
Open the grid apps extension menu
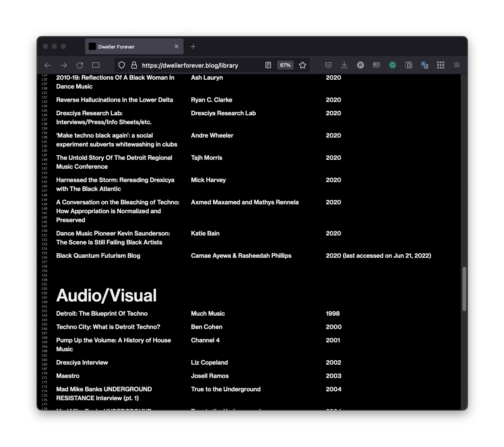click(440, 65)
